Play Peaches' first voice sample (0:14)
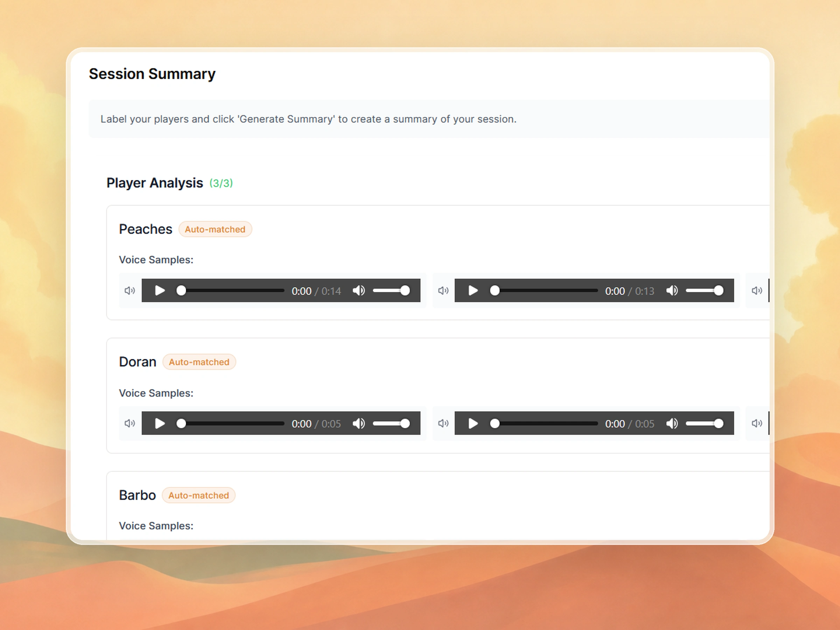This screenshot has width=840, height=630. pos(160,291)
